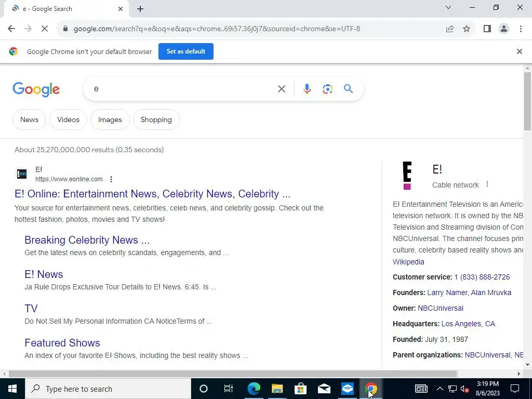Open the Mail app from the taskbar

324,389
